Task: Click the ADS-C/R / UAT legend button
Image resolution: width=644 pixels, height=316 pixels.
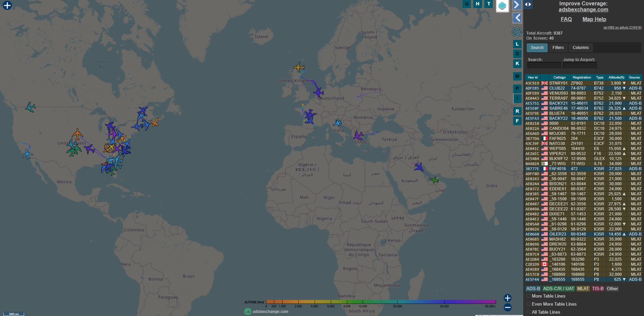Action: (x=558, y=288)
